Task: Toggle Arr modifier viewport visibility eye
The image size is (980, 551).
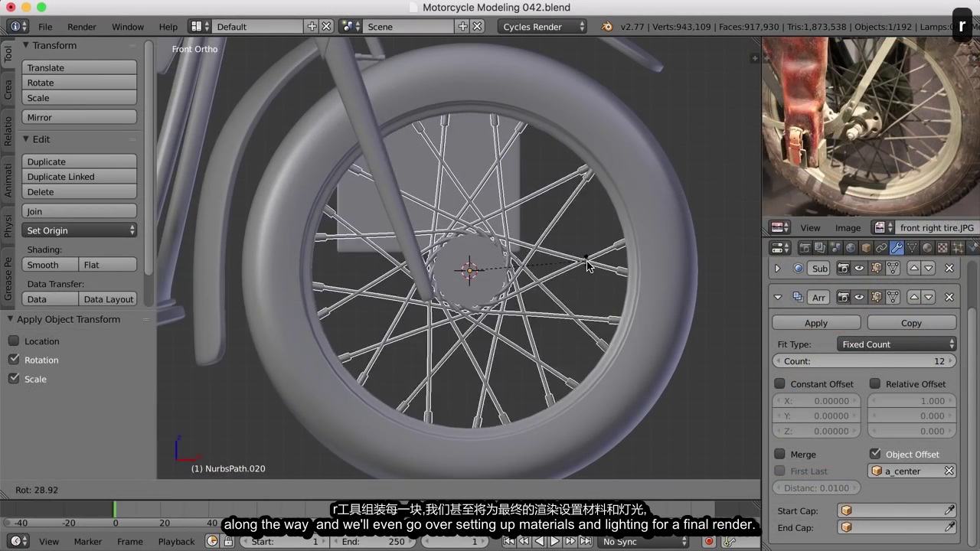Action: click(x=859, y=297)
